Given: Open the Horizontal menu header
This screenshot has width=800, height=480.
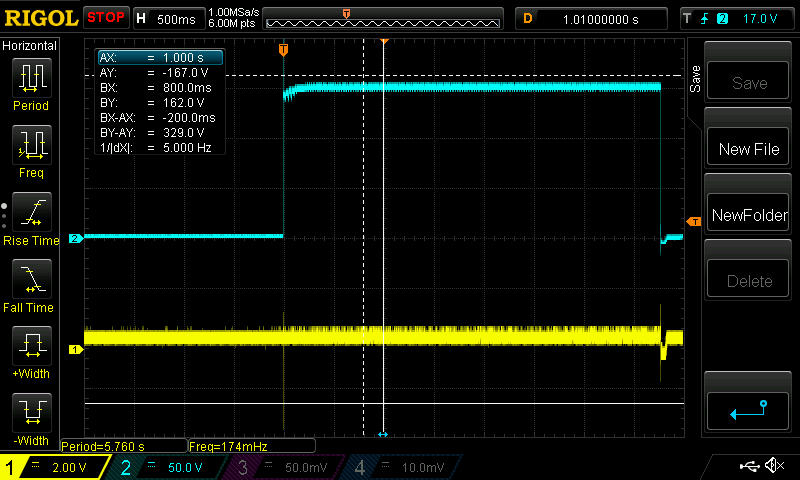Looking at the screenshot, I should (x=30, y=46).
